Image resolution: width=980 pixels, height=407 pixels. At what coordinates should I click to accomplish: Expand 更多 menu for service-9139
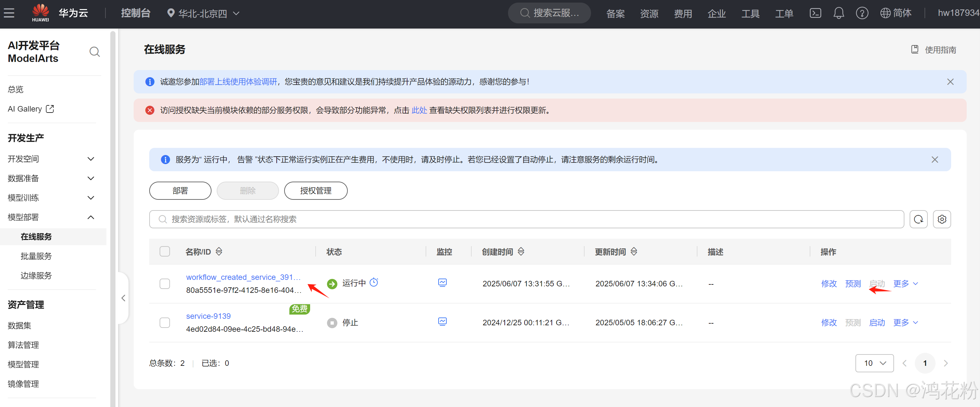[x=905, y=323]
